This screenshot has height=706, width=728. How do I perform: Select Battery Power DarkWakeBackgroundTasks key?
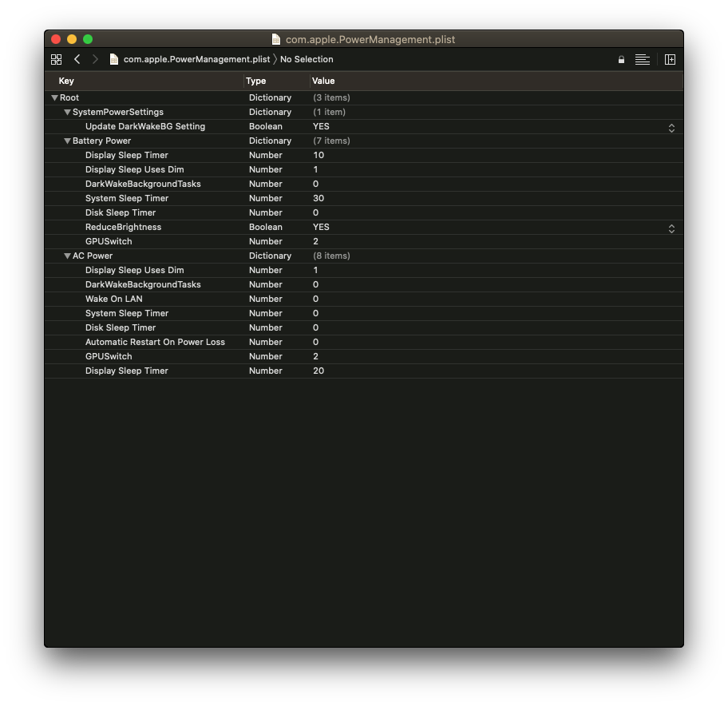(x=143, y=184)
